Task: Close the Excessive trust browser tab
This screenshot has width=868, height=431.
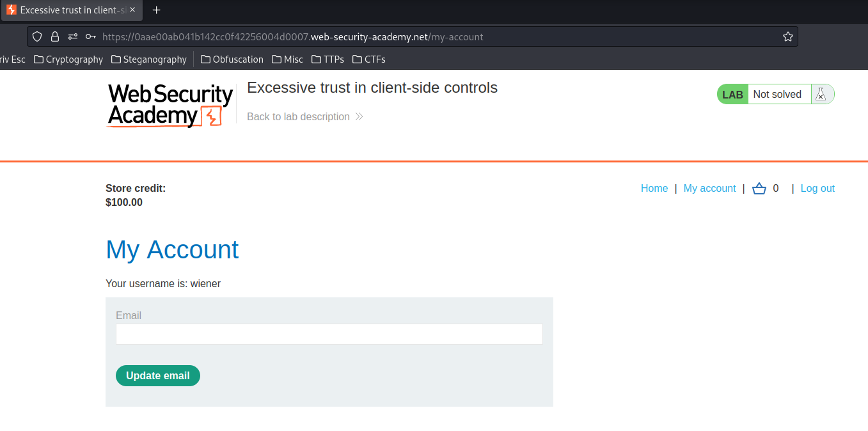Action: 132,10
